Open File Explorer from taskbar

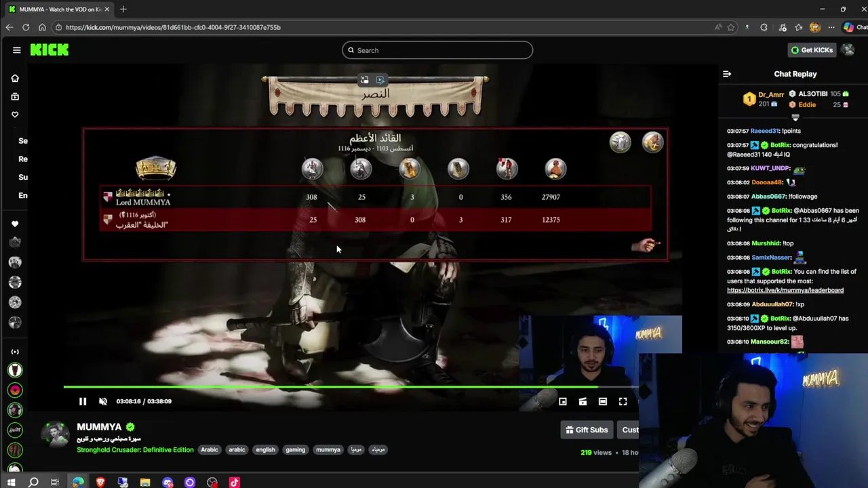pyautogui.click(x=145, y=483)
